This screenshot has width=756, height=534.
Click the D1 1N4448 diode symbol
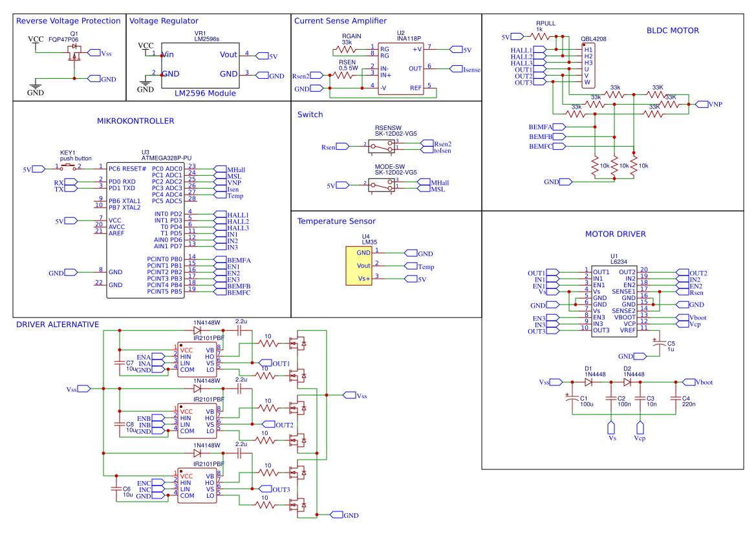[x=589, y=382]
